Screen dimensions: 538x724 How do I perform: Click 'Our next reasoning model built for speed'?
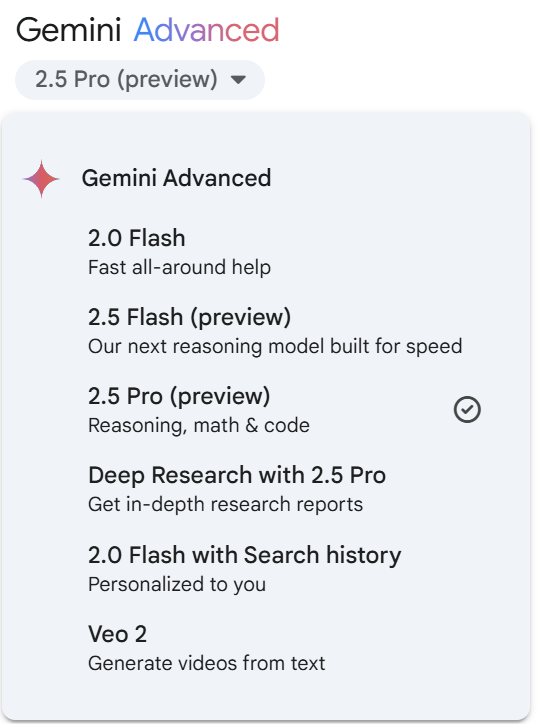[x=275, y=346]
